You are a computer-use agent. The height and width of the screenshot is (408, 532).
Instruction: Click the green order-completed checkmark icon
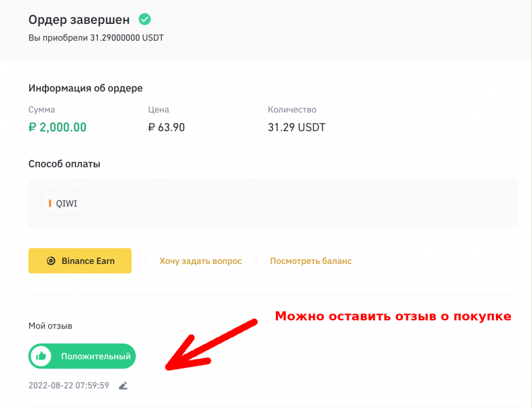tap(145, 19)
